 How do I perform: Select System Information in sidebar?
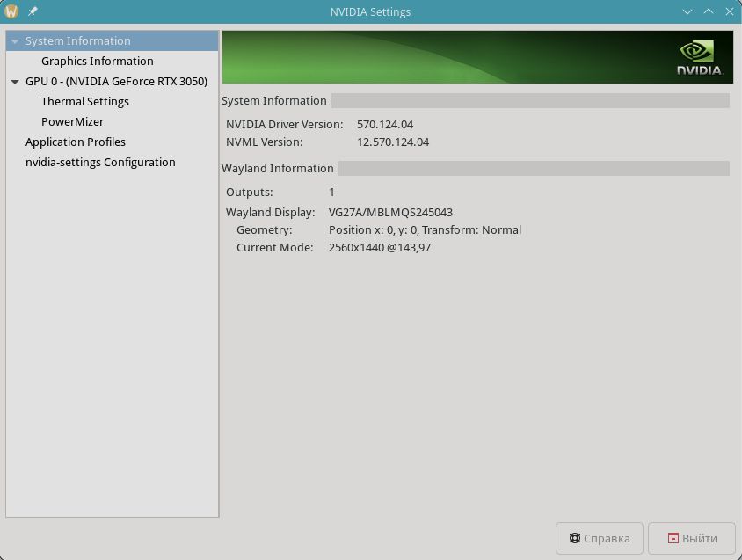click(x=113, y=41)
